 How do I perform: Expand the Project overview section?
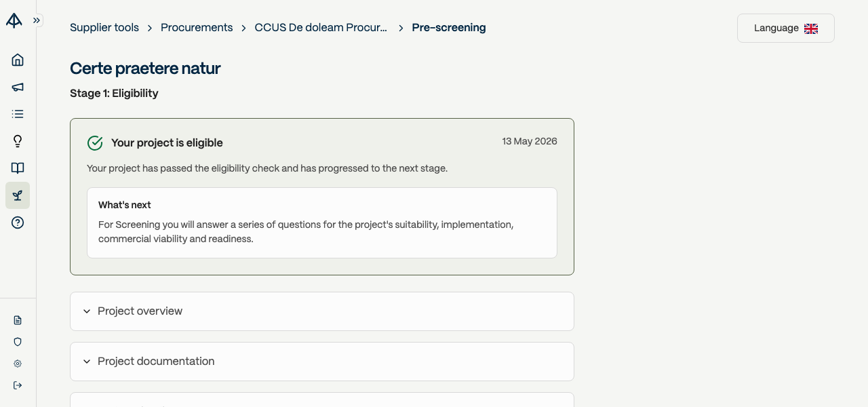pos(322,311)
